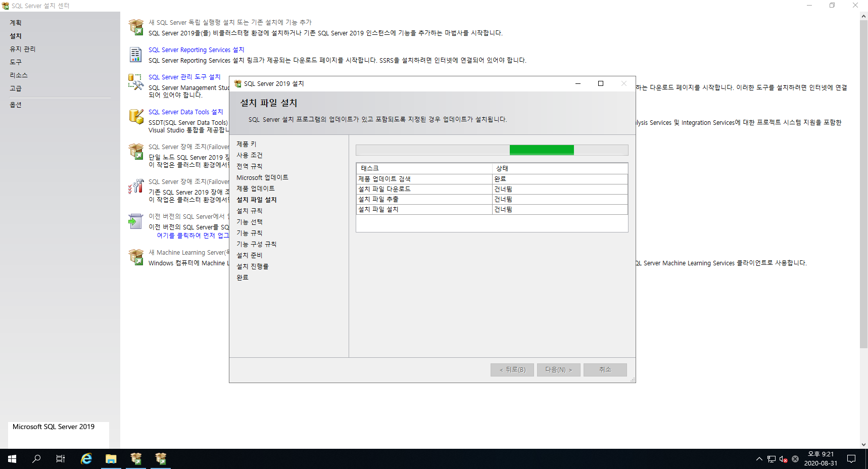This screenshot has width=868, height=469.
Task: Click the 다음(N) next button
Action: [x=559, y=370]
